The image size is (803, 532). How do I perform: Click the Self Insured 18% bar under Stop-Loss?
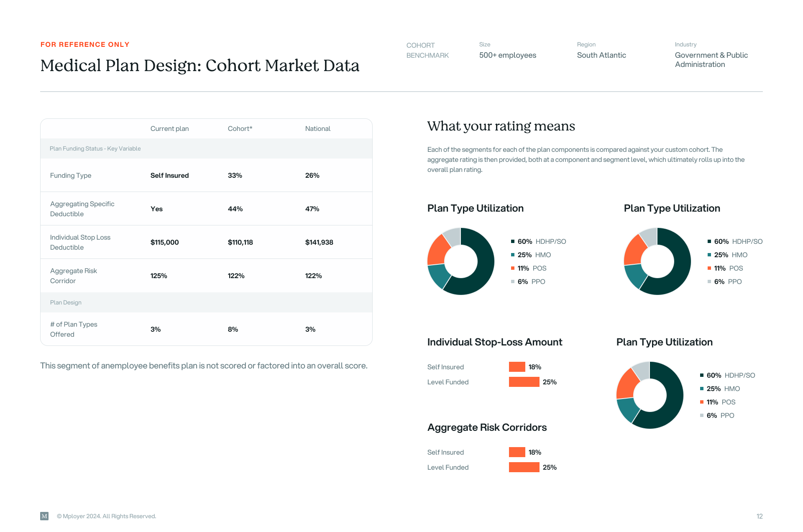[x=517, y=367]
